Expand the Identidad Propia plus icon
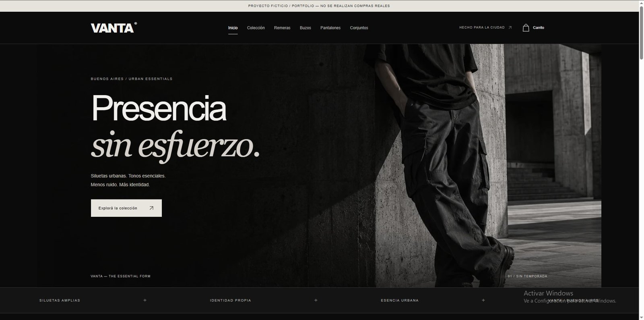Screen dimensions: 644x320 [x=316, y=300]
